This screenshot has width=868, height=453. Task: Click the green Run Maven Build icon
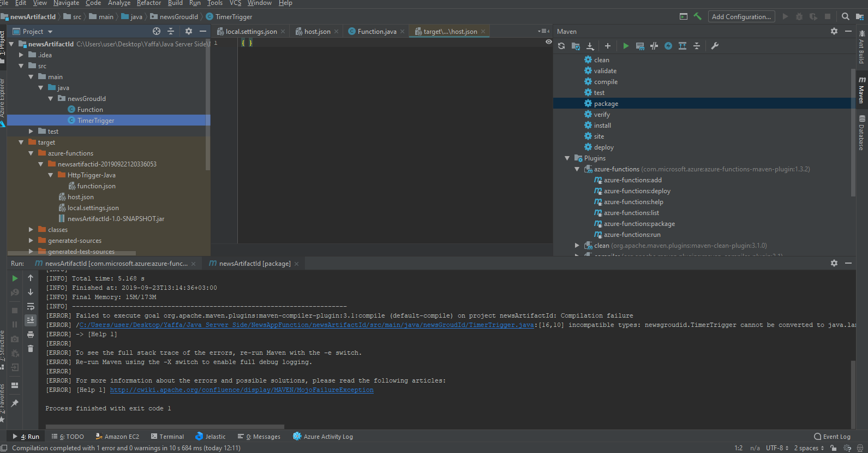click(x=626, y=46)
